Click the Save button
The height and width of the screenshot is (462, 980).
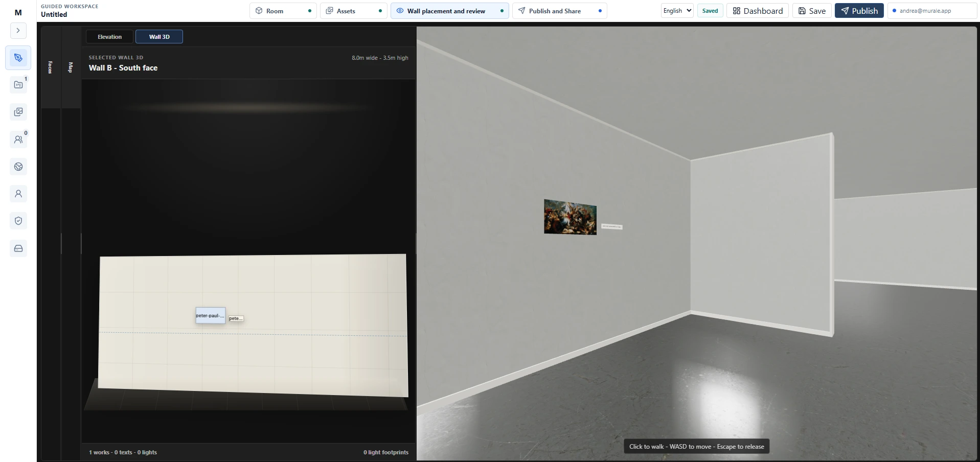pos(812,11)
